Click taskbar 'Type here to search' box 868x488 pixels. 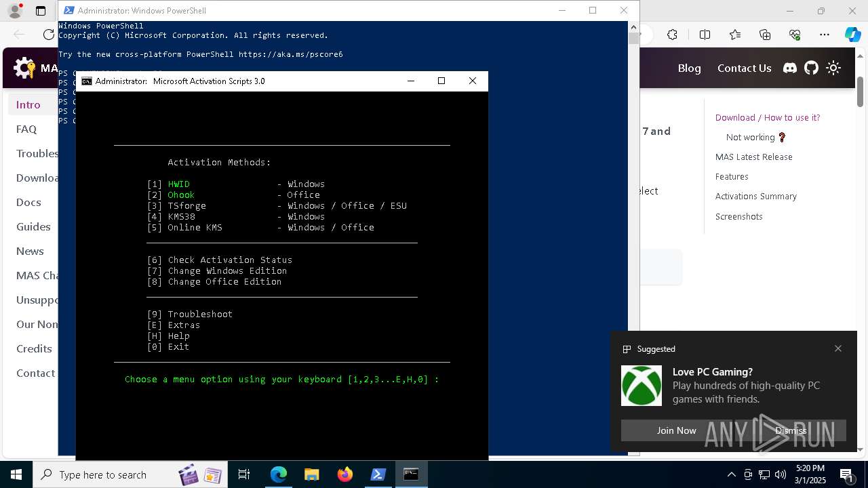click(x=129, y=474)
